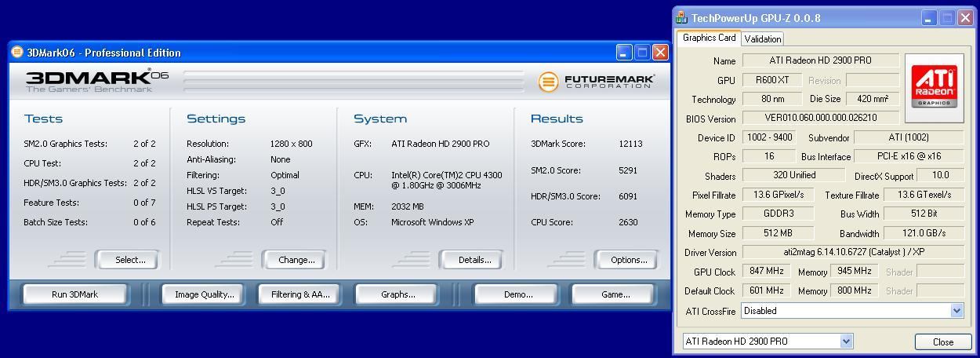The image size is (980, 358).
Task: Click the Anti-Aliasing value None
Action: coord(280,159)
